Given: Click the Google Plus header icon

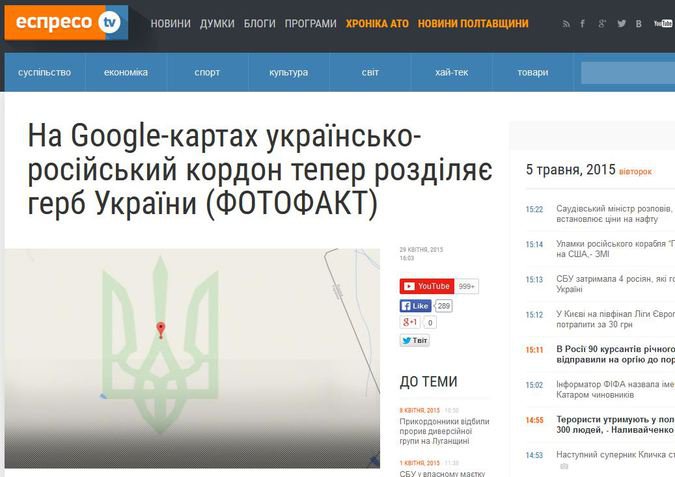Looking at the screenshot, I should coord(602,23).
